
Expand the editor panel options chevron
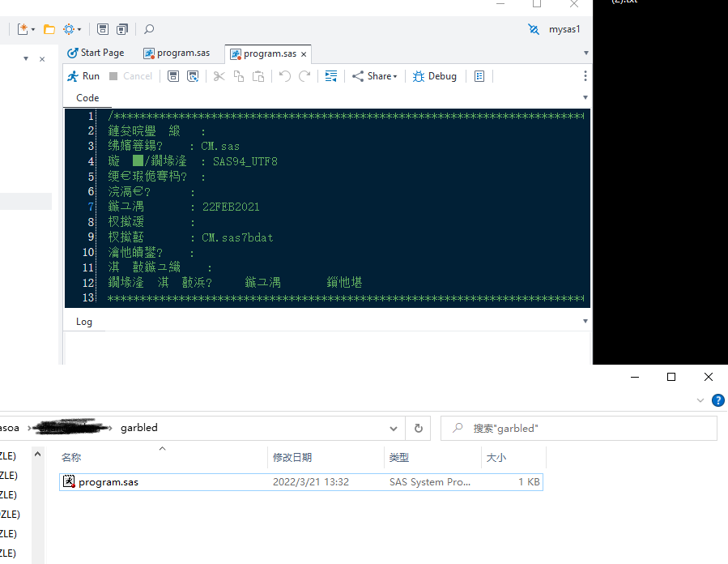pos(585,97)
